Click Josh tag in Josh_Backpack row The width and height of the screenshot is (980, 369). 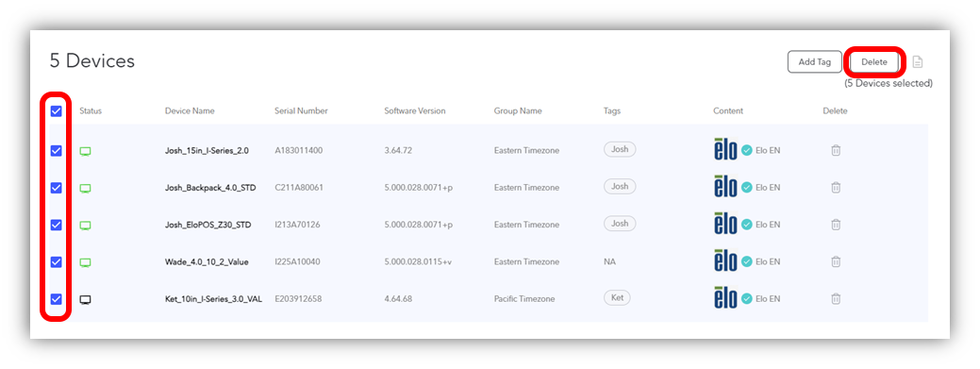coord(620,186)
